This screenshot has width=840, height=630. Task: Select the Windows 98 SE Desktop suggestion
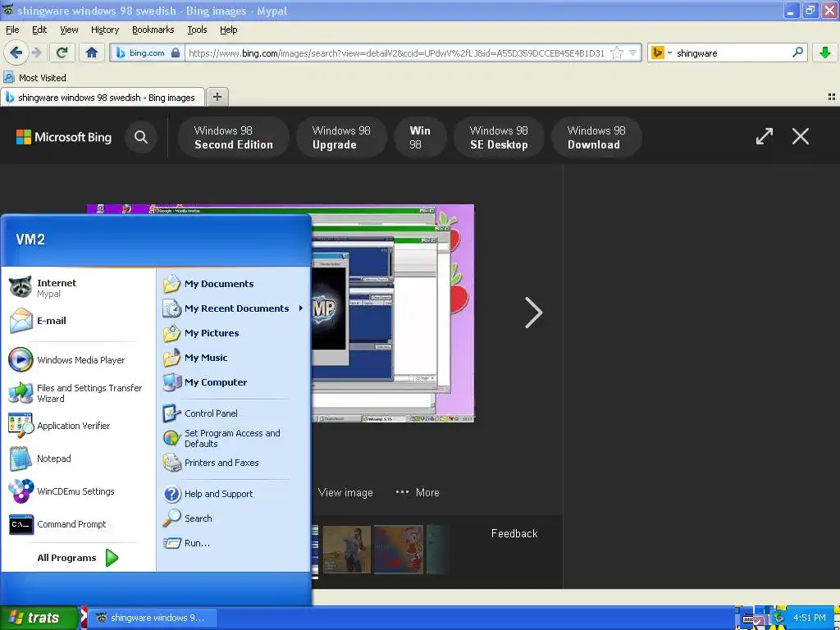[499, 137]
